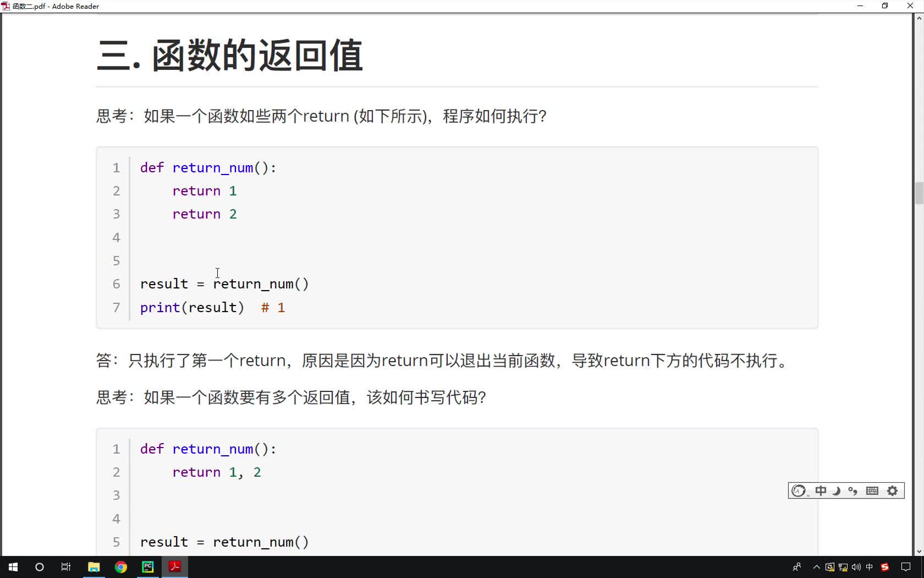924x578 pixels.
Task: Switch to PyCharm in the taskbar
Action: [148, 567]
